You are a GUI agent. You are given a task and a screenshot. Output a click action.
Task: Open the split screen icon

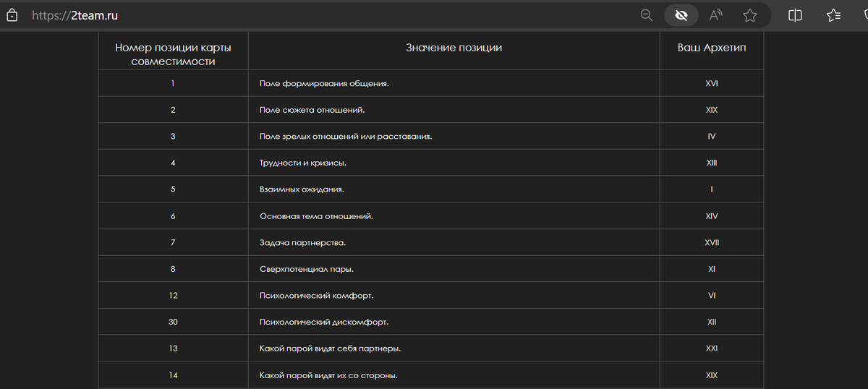point(796,15)
